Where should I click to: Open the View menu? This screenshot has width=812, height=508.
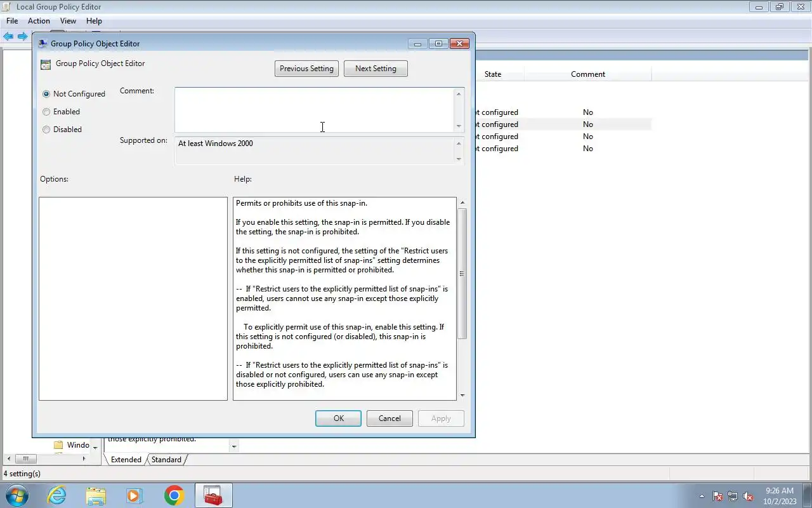tap(68, 21)
